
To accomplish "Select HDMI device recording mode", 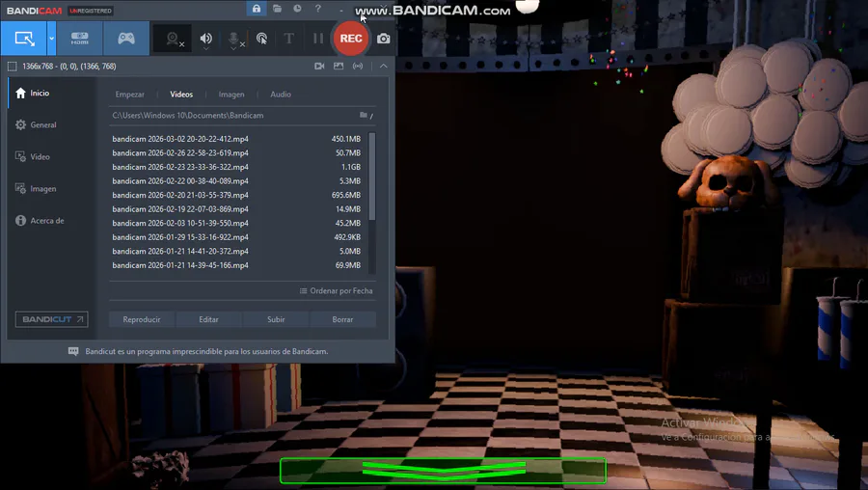I will [79, 39].
